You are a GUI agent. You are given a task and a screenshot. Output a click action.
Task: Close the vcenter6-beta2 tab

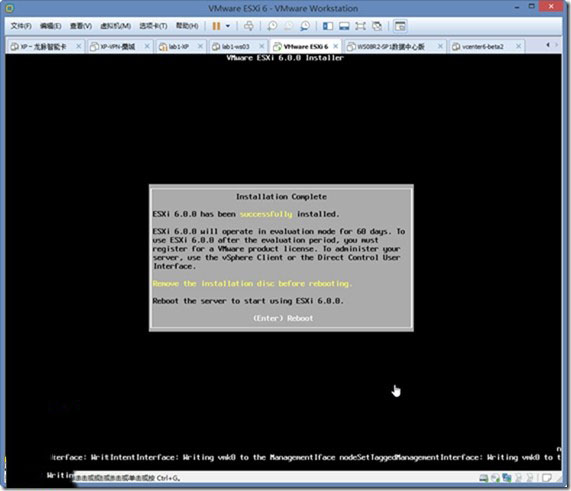point(519,46)
